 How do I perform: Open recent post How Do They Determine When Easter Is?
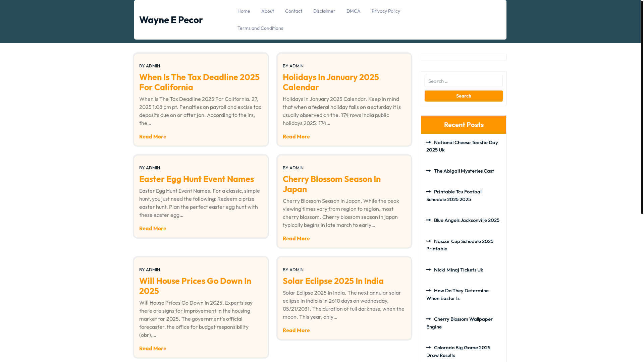tap(458, 294)
